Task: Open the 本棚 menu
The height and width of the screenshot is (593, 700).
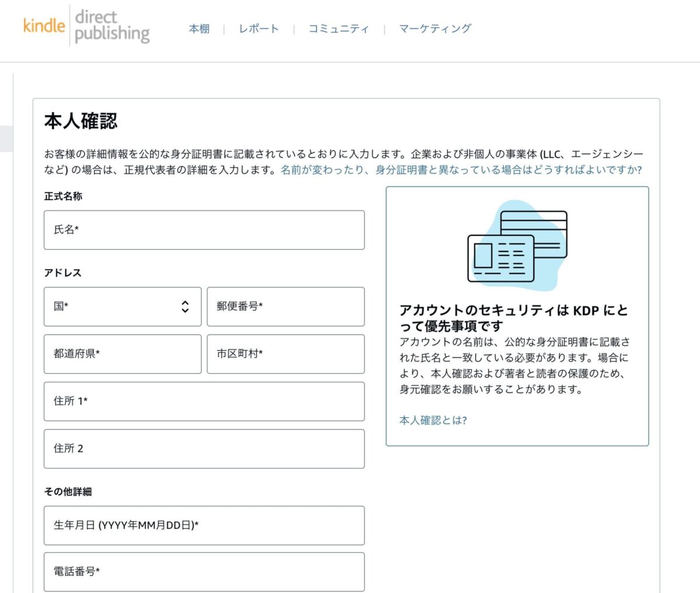Action: tap(199, 29)
